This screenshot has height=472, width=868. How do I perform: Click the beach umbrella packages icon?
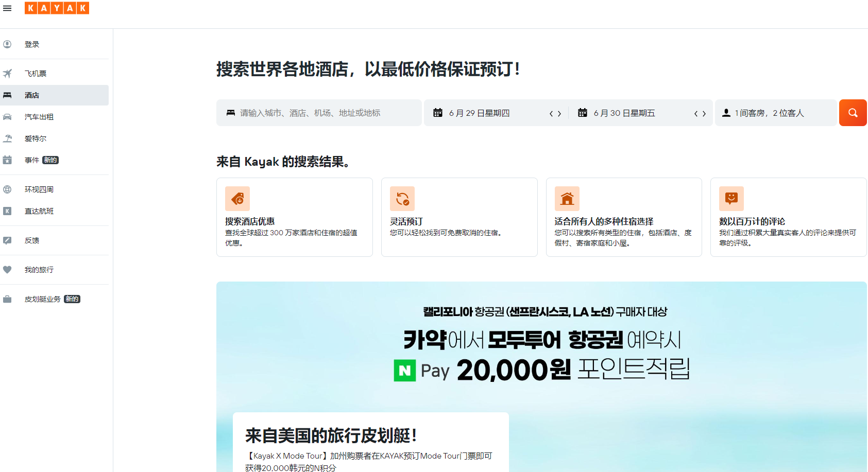point(7,138)
